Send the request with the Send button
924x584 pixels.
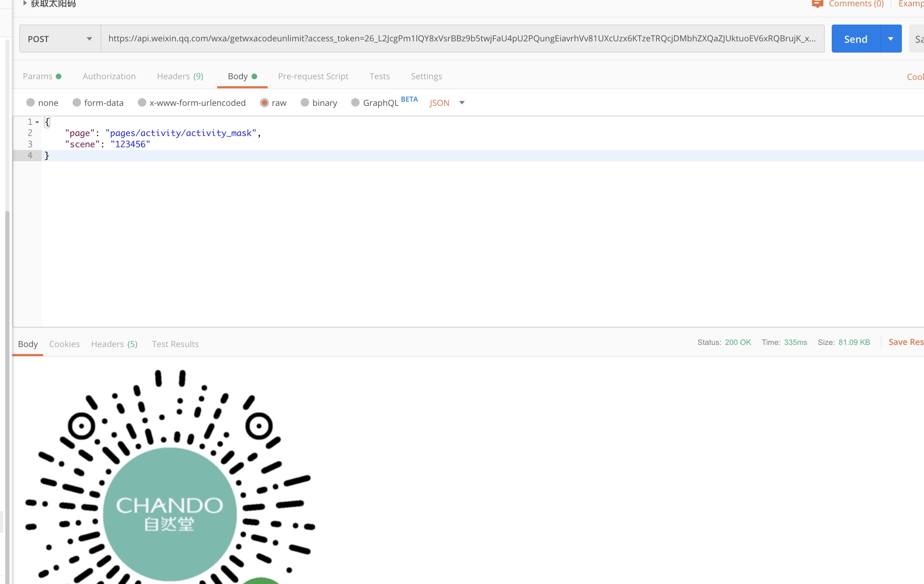(855, 39)
